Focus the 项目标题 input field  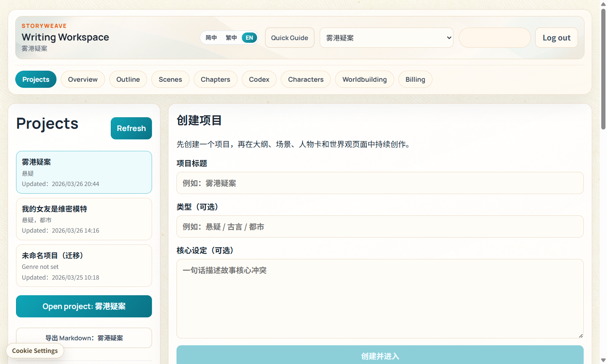click(380, 183)
